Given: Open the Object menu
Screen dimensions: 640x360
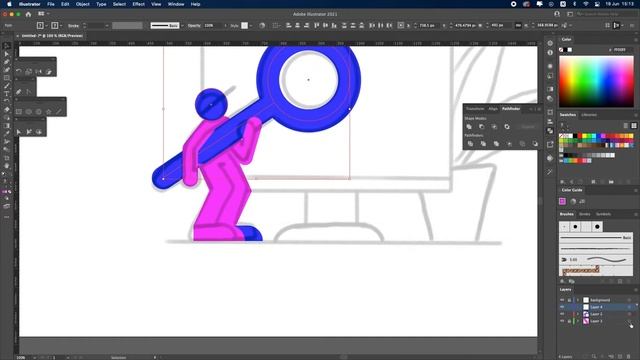Looking at the screenshot, I should [82, 4].
